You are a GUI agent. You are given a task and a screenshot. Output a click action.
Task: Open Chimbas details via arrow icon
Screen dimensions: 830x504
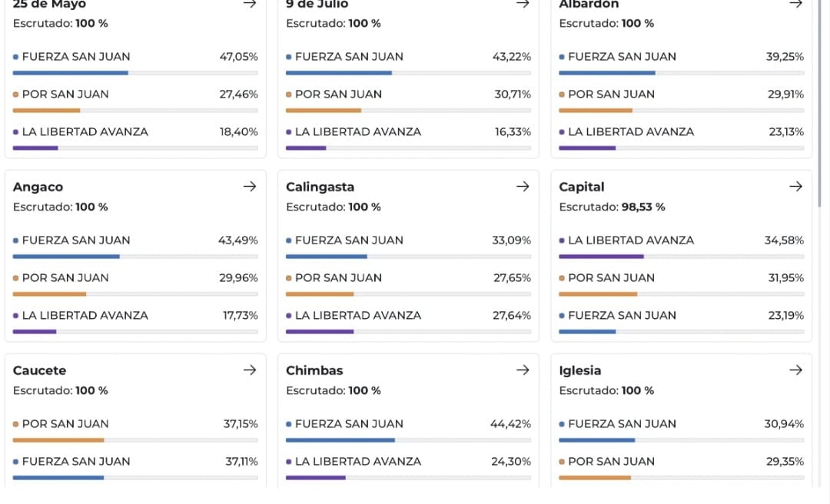tap(523, 370)
